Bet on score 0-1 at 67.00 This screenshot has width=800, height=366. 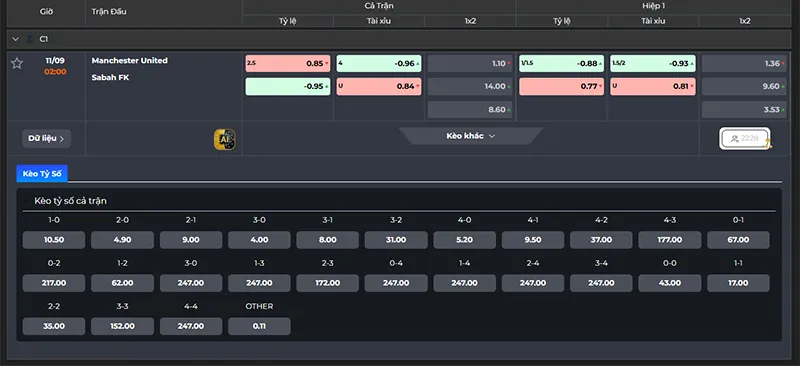pos(738,240)
